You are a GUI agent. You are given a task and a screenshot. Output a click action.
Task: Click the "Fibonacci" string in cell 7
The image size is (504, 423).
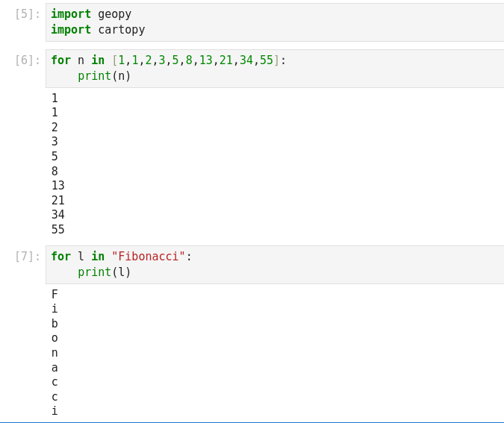[148, 257]
